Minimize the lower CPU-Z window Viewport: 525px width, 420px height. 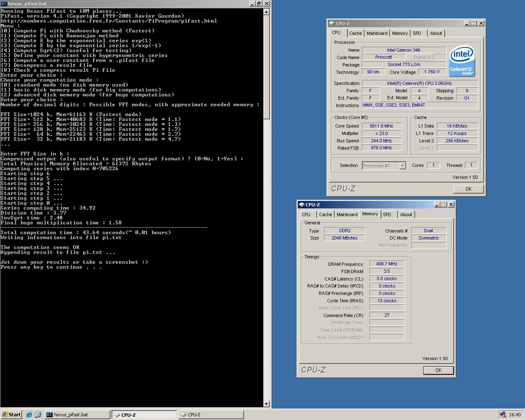pyautogui.click(x=437, y=205)
